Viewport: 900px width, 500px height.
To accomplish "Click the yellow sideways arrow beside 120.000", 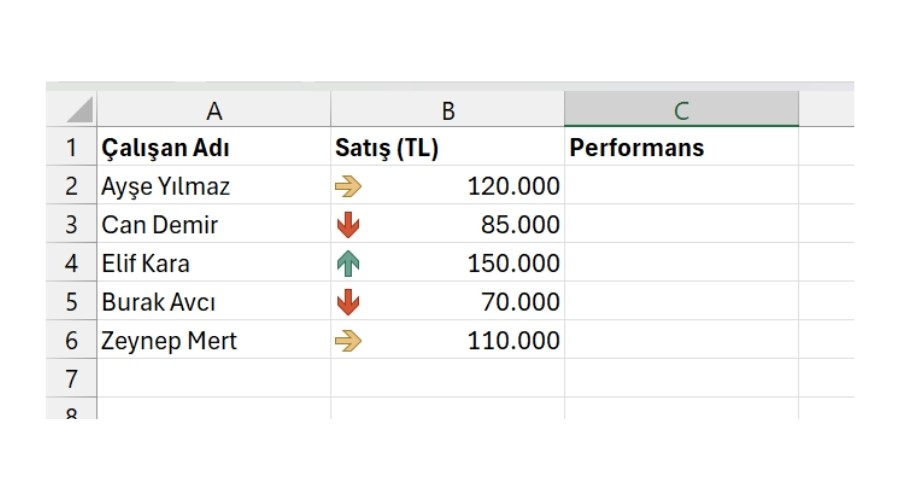I will (348, 186).
